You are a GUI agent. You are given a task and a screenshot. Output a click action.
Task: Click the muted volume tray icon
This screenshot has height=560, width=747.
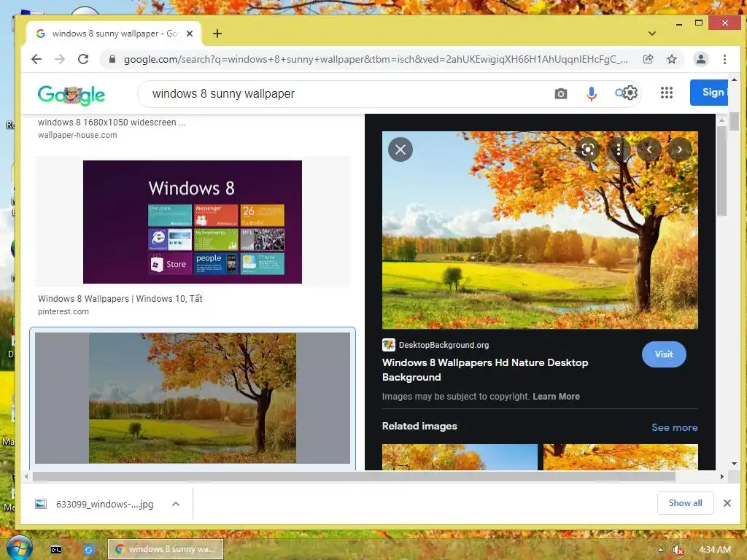click(678, 550)
